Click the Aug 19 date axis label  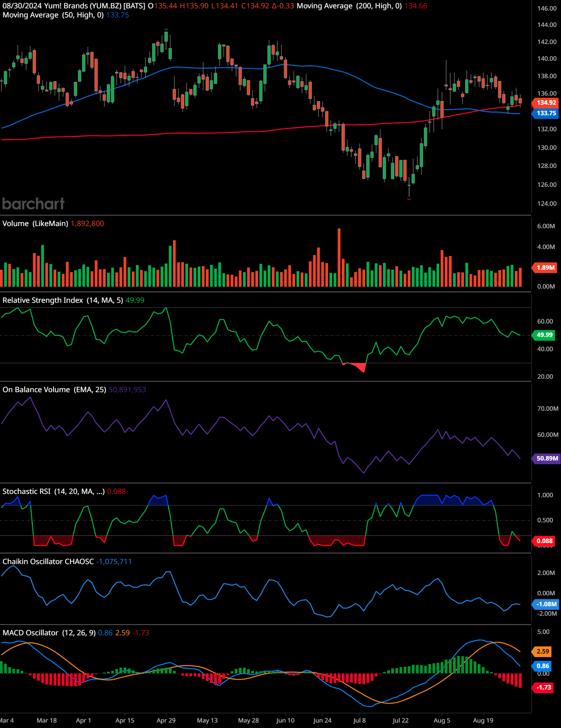click(x=483, y=720)
